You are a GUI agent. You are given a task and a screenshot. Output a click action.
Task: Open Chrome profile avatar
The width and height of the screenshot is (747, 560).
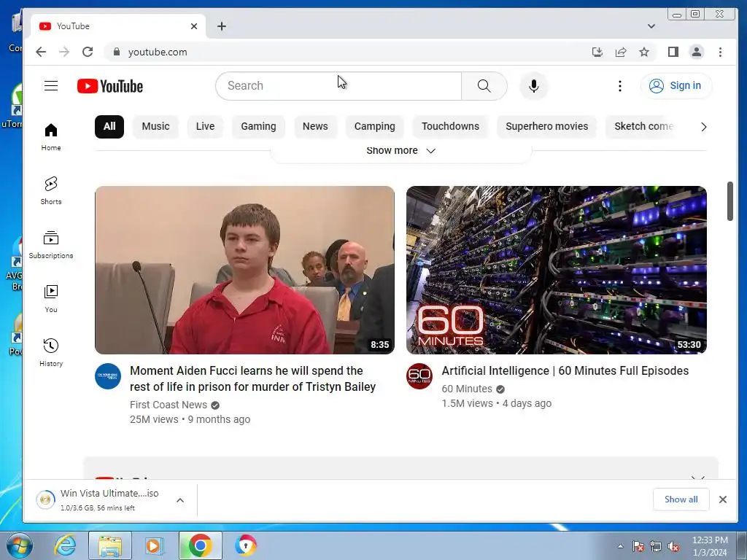pyautogui.click(x=697, y=52)
